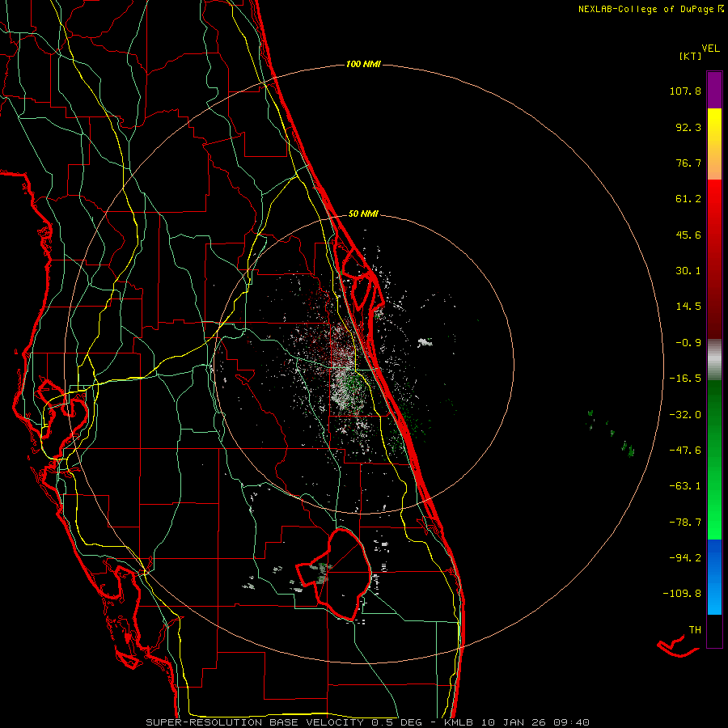
Task: Pick the blue segment of the color bar
Action: (714, 577)
